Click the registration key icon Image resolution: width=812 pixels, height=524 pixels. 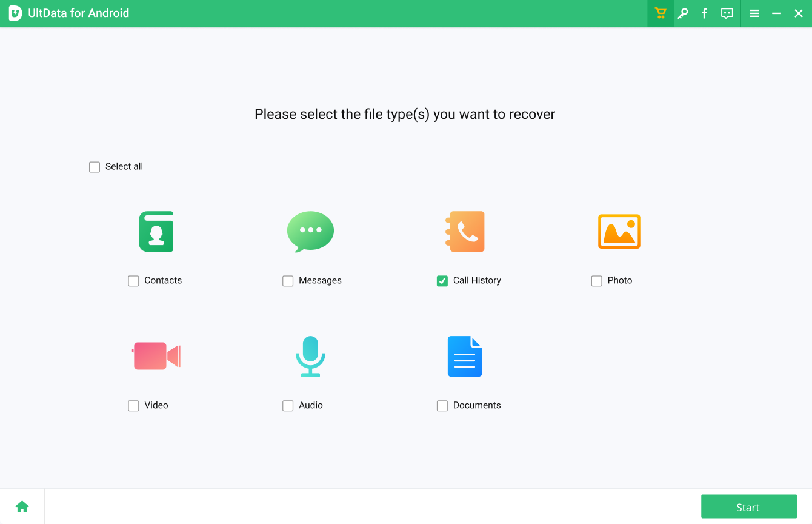(x=682, y=13)
